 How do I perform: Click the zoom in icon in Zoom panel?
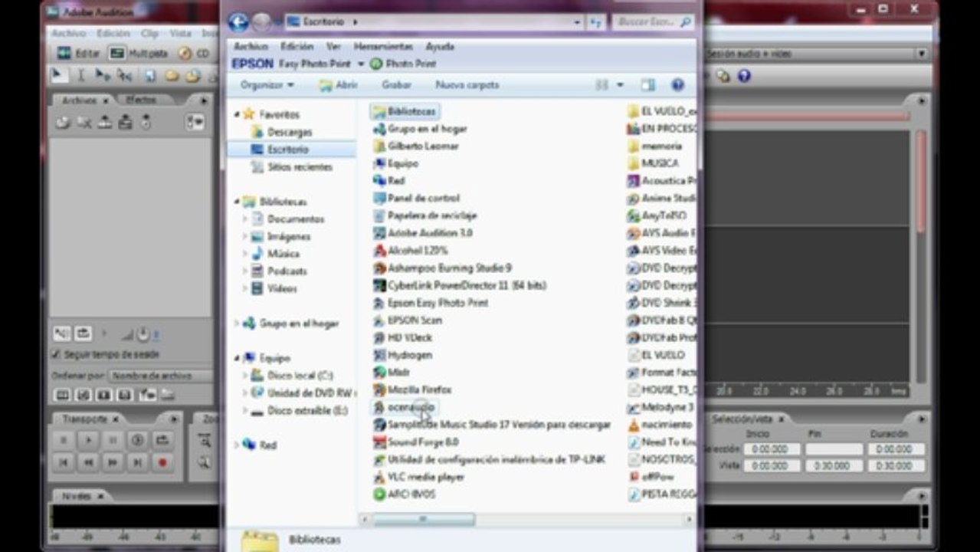[x=204, y=440]
